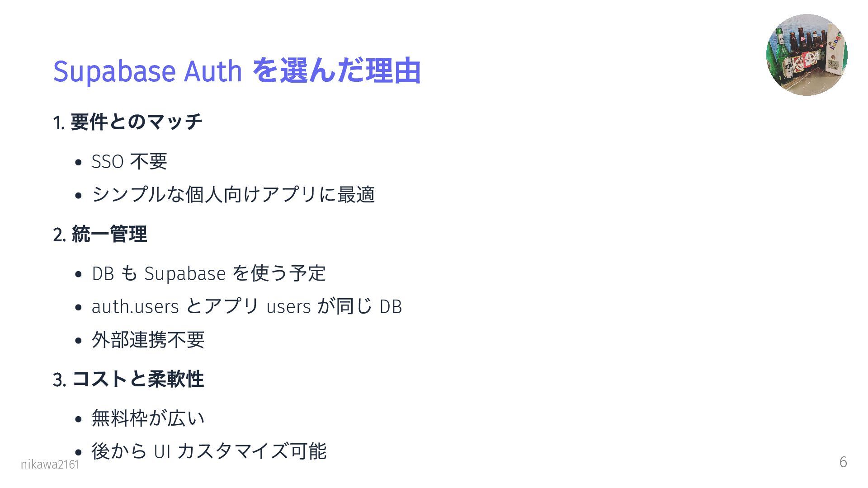Click '後から UI カスタマイズ可能' bullet

pos(209,451)
